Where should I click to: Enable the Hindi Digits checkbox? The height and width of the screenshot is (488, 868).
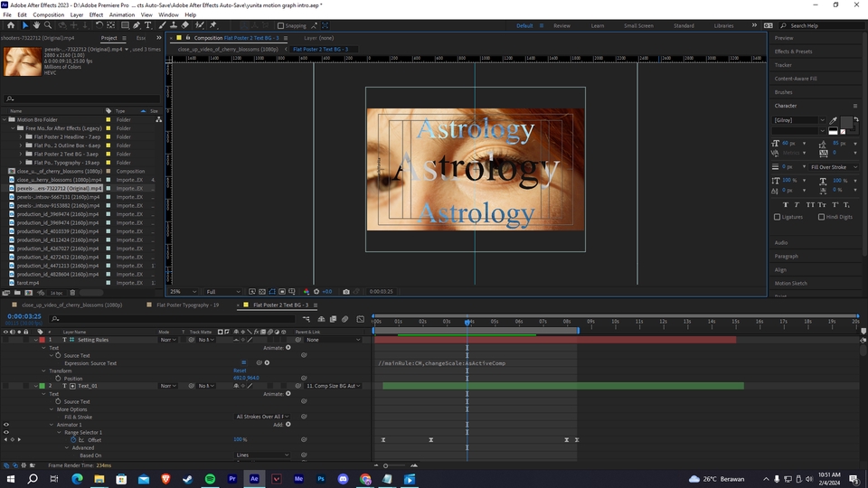(x=821, y=217)
